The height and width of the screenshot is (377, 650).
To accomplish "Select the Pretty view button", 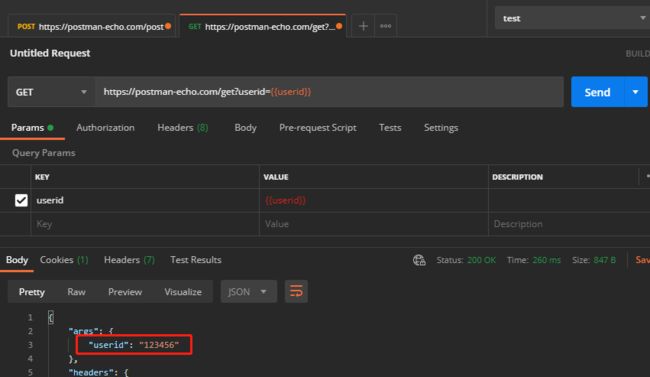I will click(32, 292).
